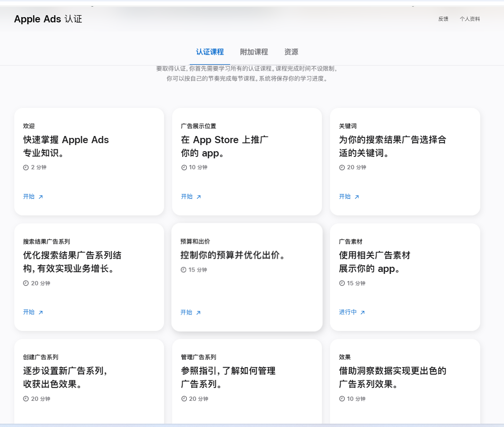
Task: Click clock icon on 效果 card
Action: (x=342, y=398)
